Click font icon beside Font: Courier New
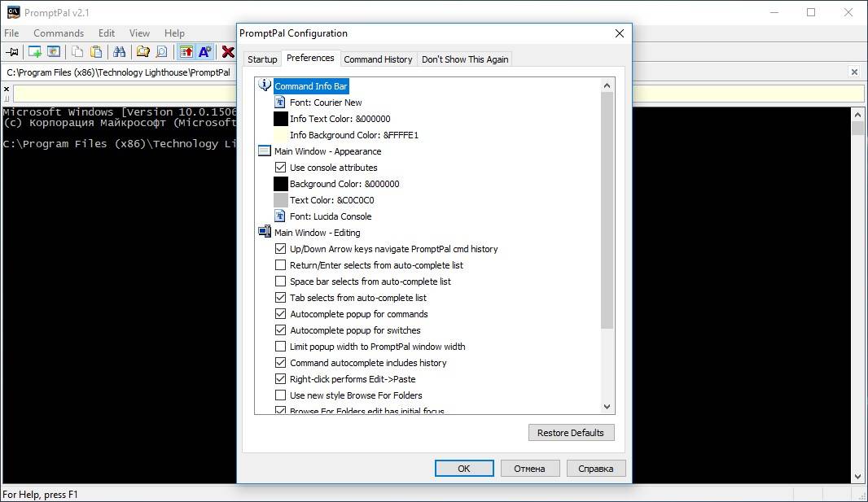868x502 pixels. click(x=280, y=103)
